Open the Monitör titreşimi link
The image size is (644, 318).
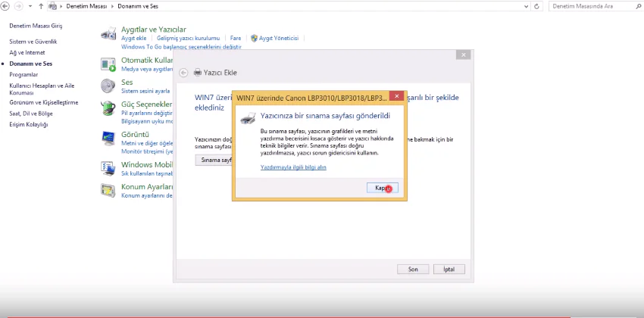147,151
